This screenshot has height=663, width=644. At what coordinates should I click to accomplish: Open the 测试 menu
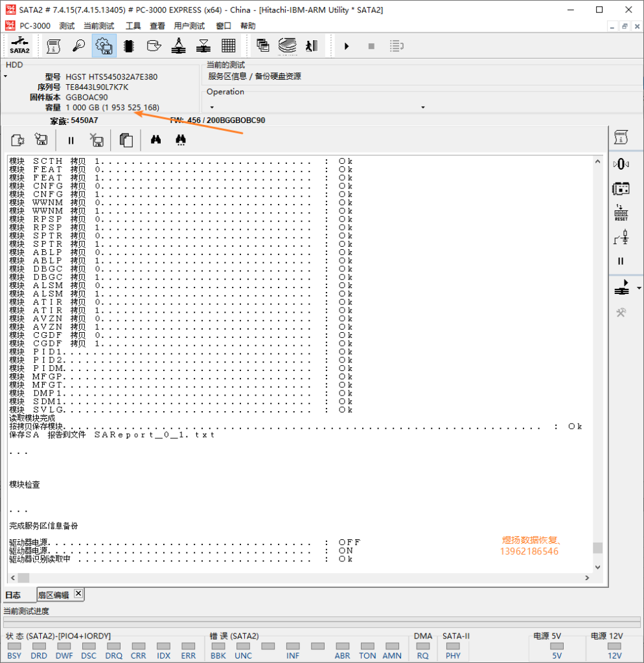pyautogui.click(x=67, y=26)
